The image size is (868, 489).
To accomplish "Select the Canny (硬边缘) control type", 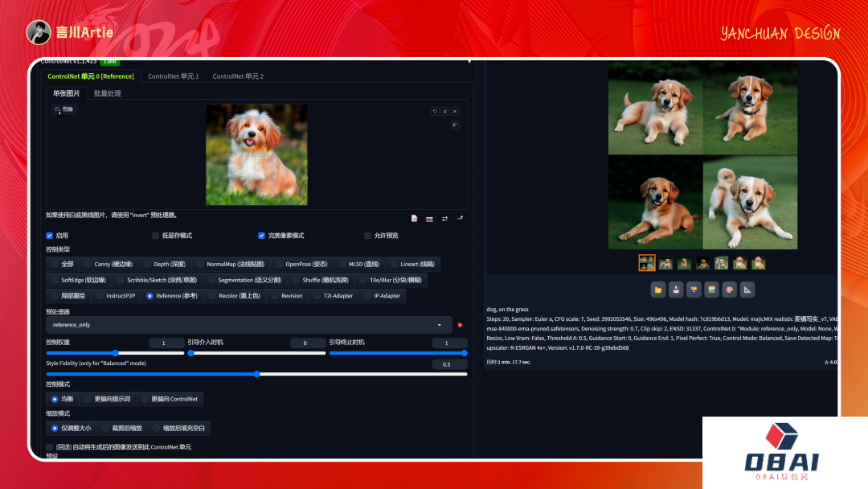I will click(108, 264).
